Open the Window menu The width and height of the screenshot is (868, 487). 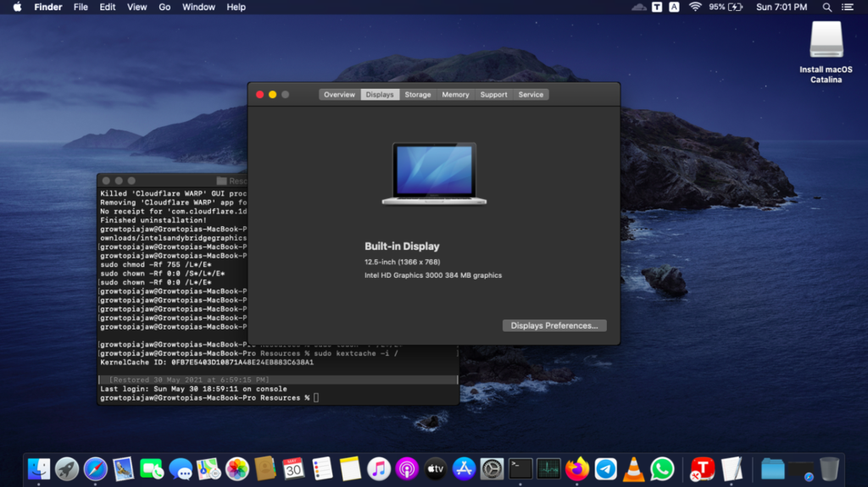coord(198,7)
